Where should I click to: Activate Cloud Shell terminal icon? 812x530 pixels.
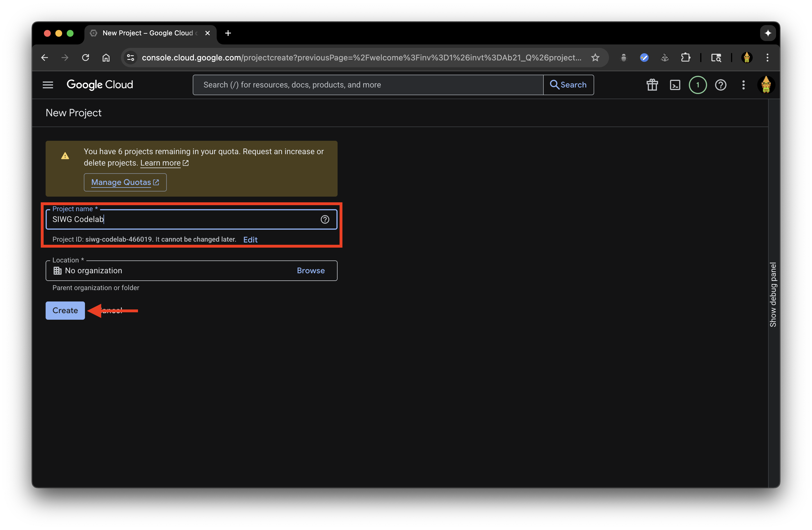675,85
